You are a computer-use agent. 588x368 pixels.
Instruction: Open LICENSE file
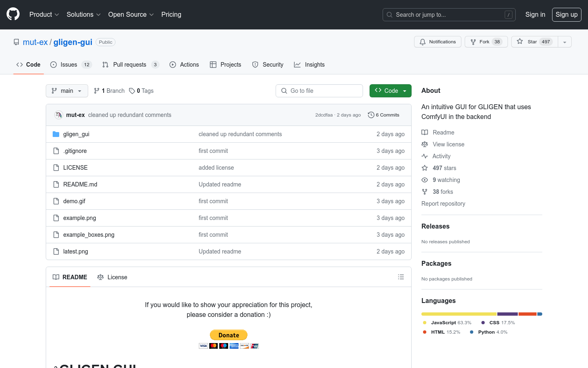tap(75, 168)
